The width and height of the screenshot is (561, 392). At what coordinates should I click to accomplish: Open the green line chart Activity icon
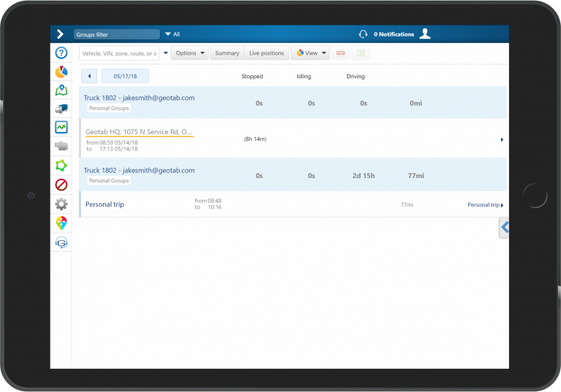pyautogui.click(x=61, y=127)
